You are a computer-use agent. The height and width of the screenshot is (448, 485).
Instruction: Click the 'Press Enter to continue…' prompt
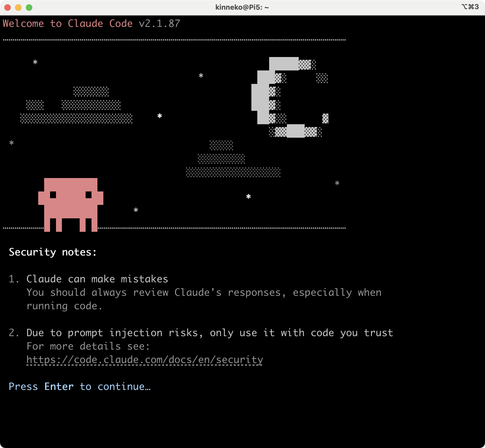[80, 387]
